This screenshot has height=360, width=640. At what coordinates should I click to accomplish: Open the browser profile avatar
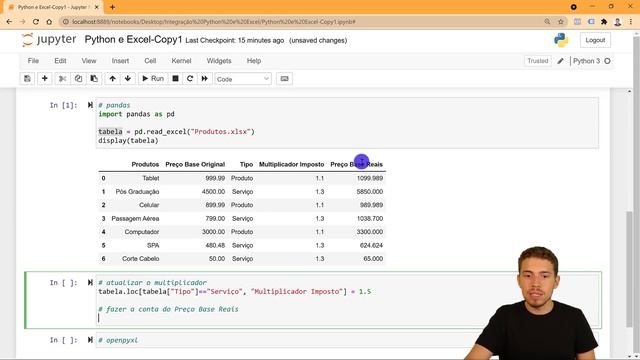coord(618,22)
